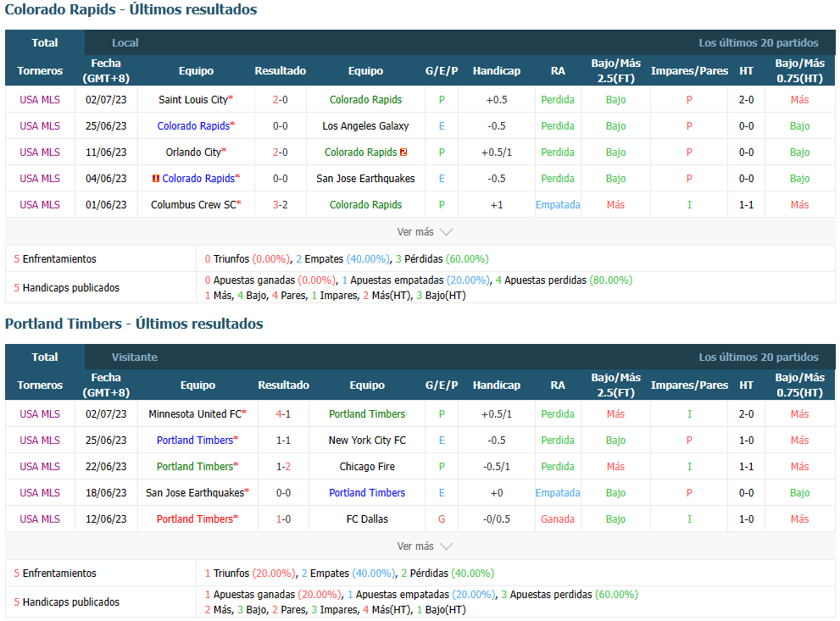Click 'Colorado Rapids - Últimos resultados' heading
Viewport: 840px width, 621px height.
131,9
